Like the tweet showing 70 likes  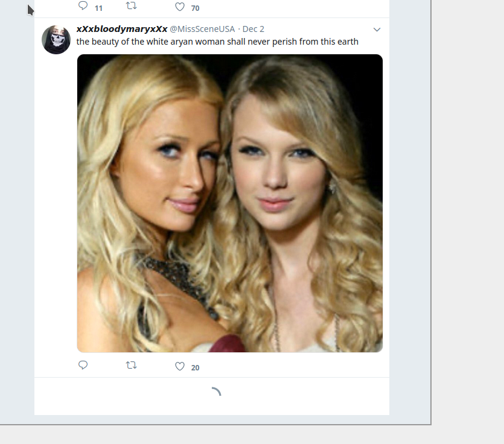pos(180,7)
